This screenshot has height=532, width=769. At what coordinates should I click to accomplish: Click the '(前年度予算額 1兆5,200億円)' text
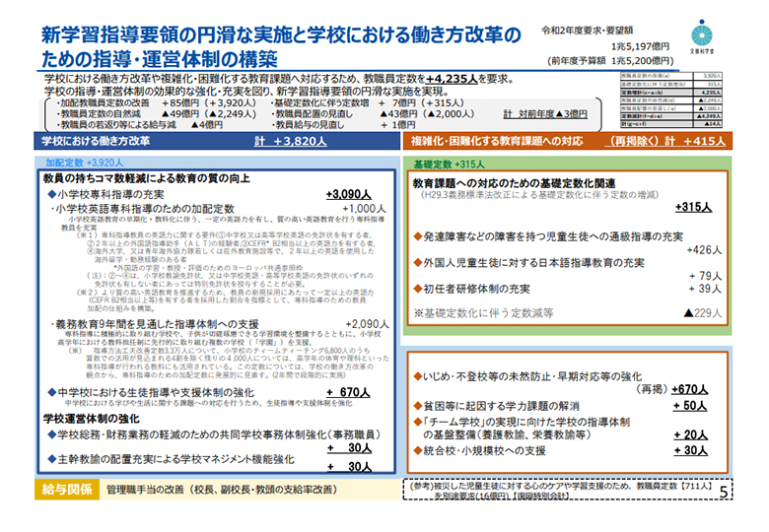(610, 61)
